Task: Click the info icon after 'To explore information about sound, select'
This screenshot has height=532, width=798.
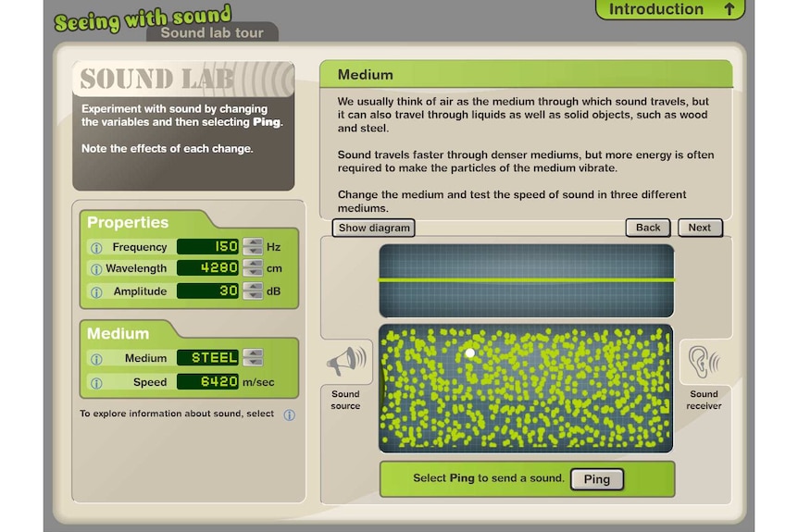Action: click(x=289, y=415)
